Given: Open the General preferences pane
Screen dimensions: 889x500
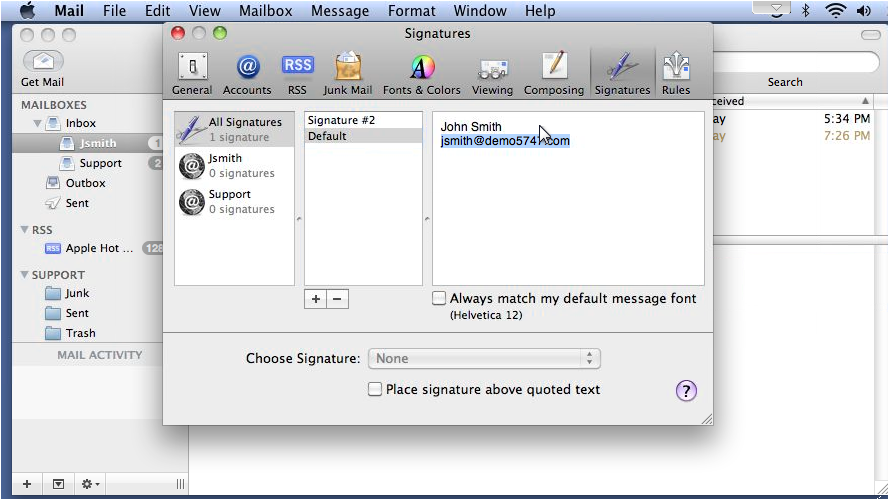Looking at the screenshot, I should (192, 74).
